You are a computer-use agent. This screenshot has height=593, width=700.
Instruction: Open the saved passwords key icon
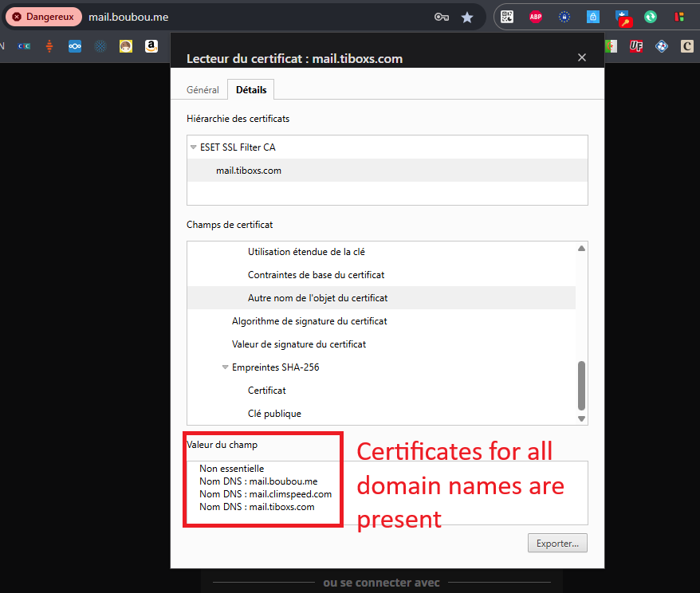pos(442,17)
